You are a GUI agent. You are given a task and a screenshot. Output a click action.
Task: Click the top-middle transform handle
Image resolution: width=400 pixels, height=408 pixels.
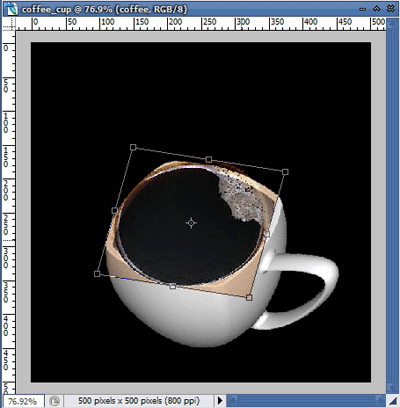pyautogui.click(x=209, y=160)
